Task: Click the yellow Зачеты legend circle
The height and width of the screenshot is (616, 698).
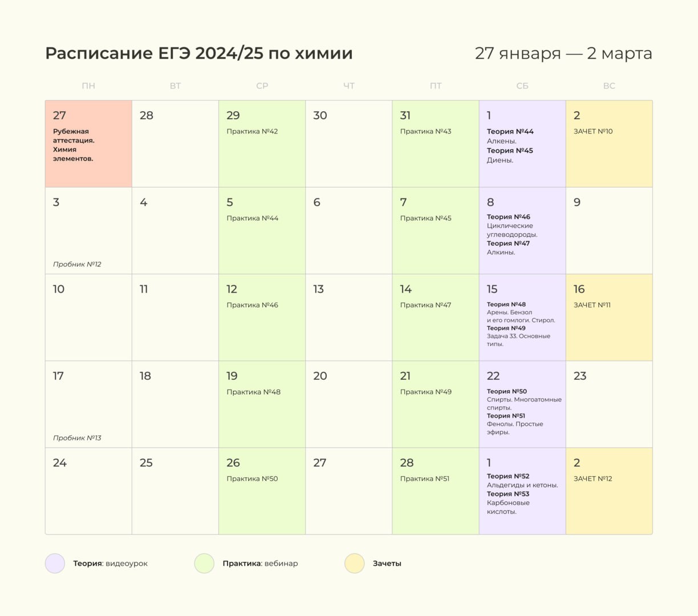Action: tap(355, 564)
